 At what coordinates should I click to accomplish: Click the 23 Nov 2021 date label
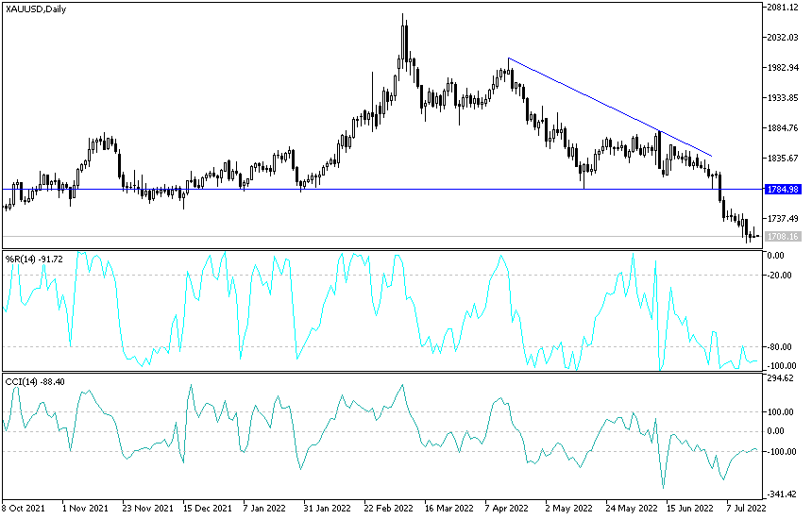click(x=147, y=508)
